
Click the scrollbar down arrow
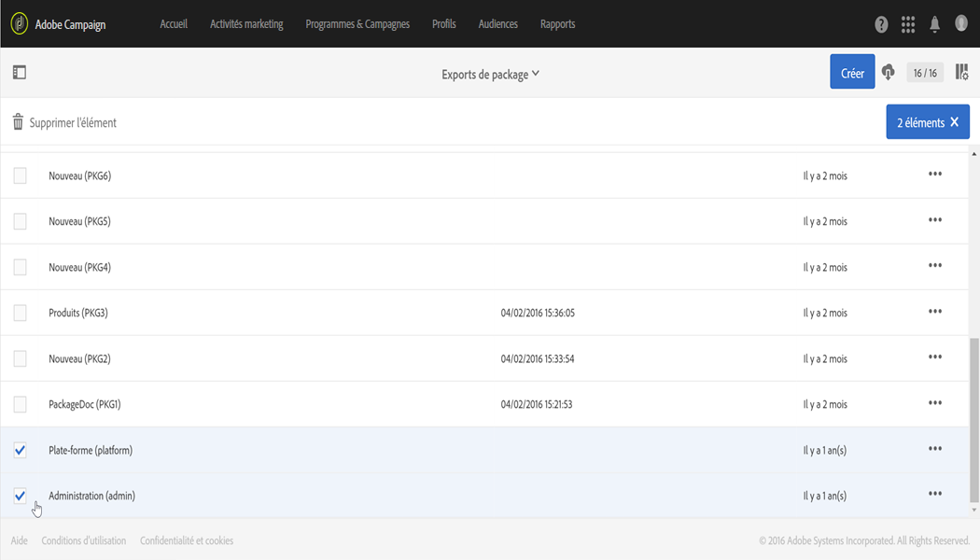(x=973, y=510)
